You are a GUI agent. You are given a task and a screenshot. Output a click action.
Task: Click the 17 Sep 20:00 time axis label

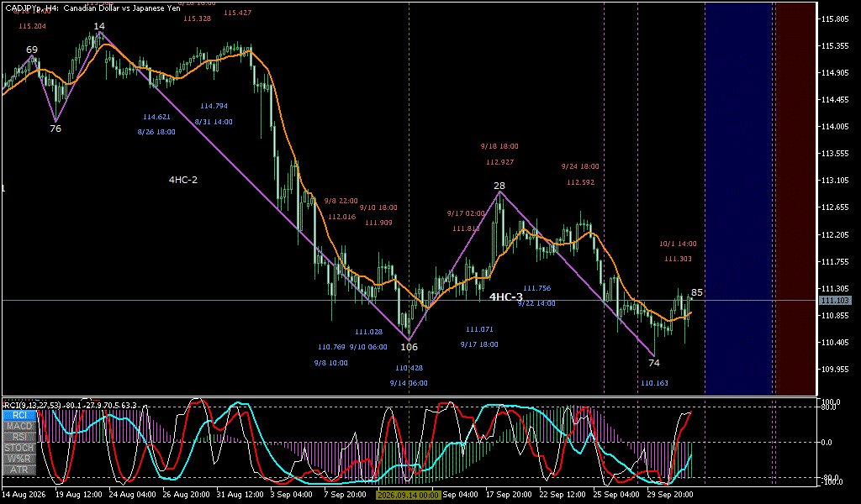click(509, 495)
